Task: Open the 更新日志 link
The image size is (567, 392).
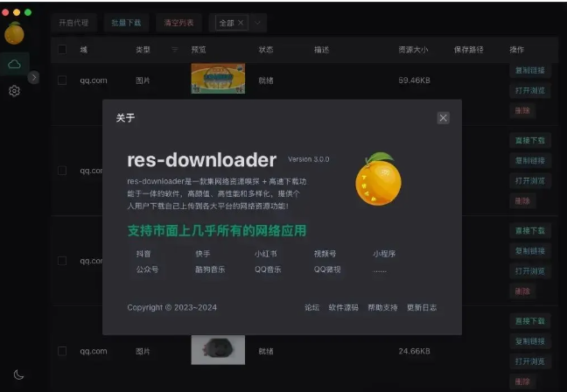Action: 422,308
